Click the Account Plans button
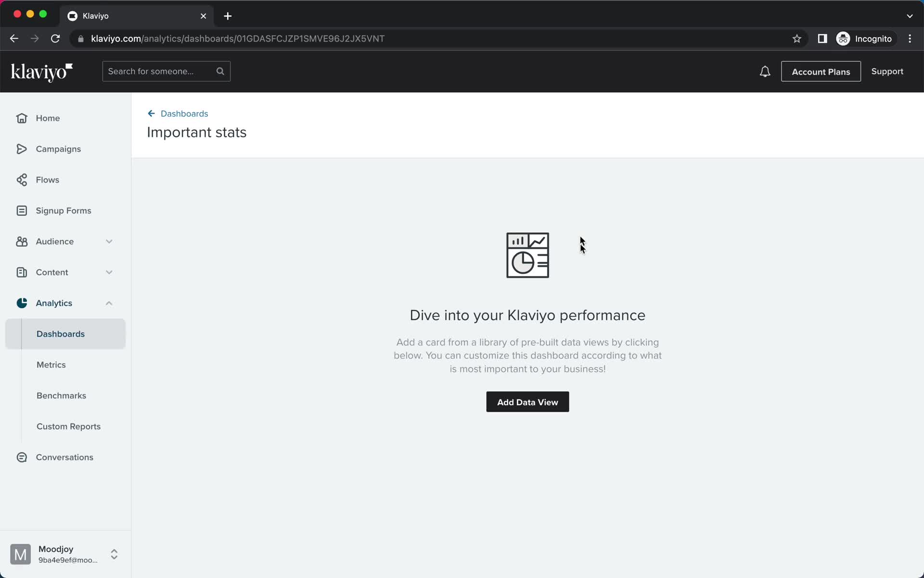Viewport: 924px width, 578px height. pyautogui.click(x=821, y=71)
